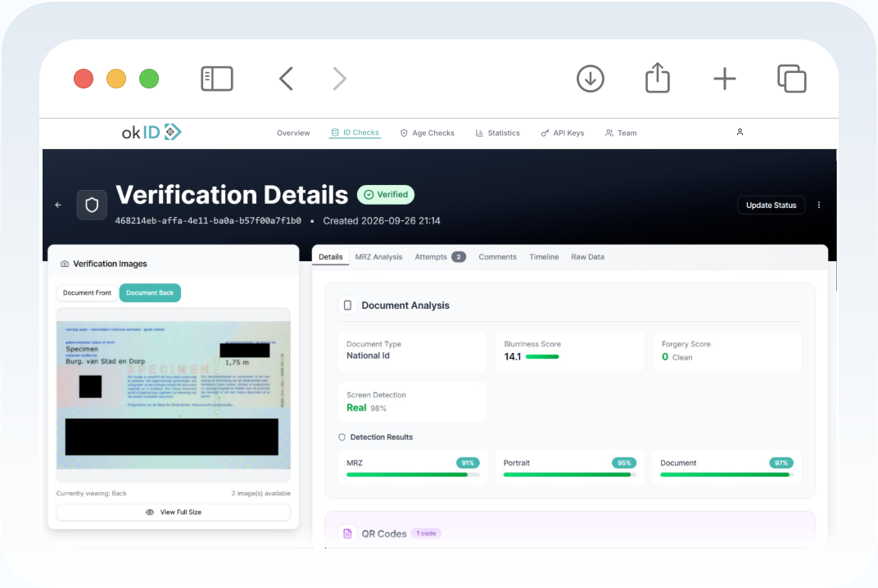Click View Full Size button
The width and height of the screenshot is (878, 588).
tap(174, 513)
